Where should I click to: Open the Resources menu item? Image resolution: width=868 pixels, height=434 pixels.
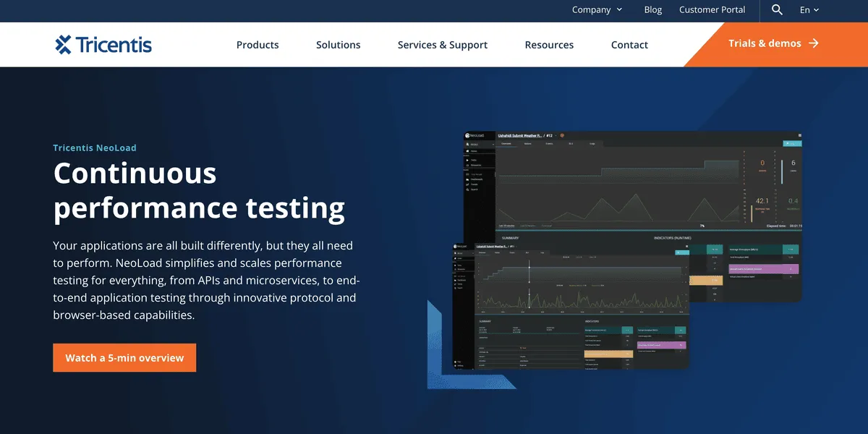[549, 45]
